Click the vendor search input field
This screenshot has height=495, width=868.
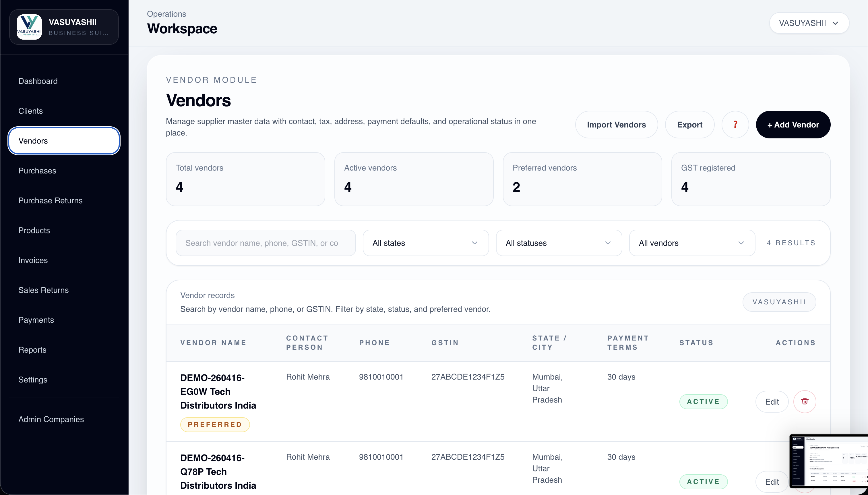coord(266,243)
